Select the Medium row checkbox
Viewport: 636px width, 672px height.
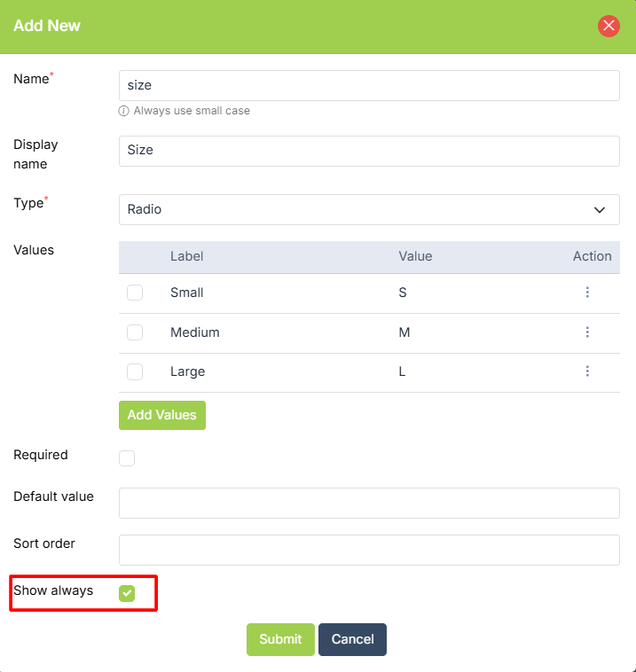click(x=135, y=332)
